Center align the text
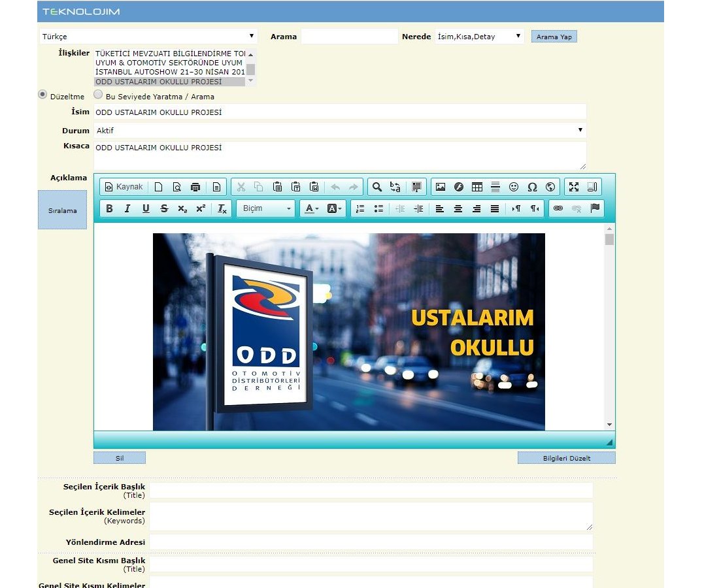Screen dimensions: 719x588 [458, 208]
